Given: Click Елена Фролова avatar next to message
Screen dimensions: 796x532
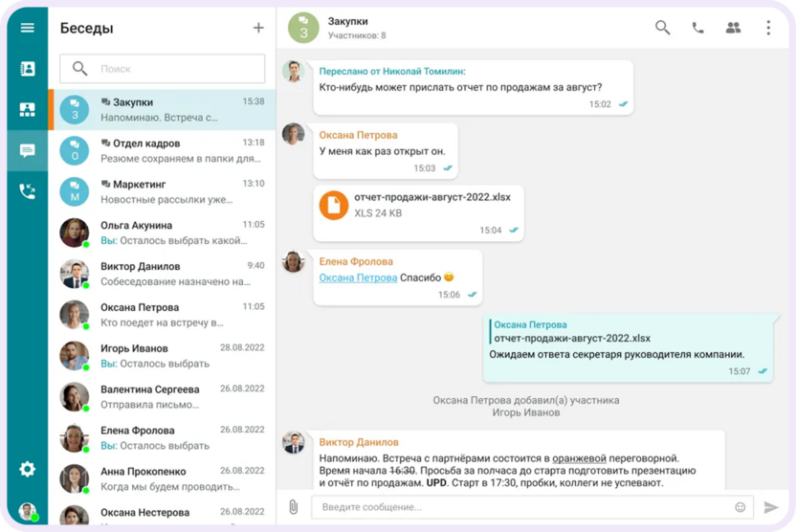Looking at the screenshot, I should [294, 261].
